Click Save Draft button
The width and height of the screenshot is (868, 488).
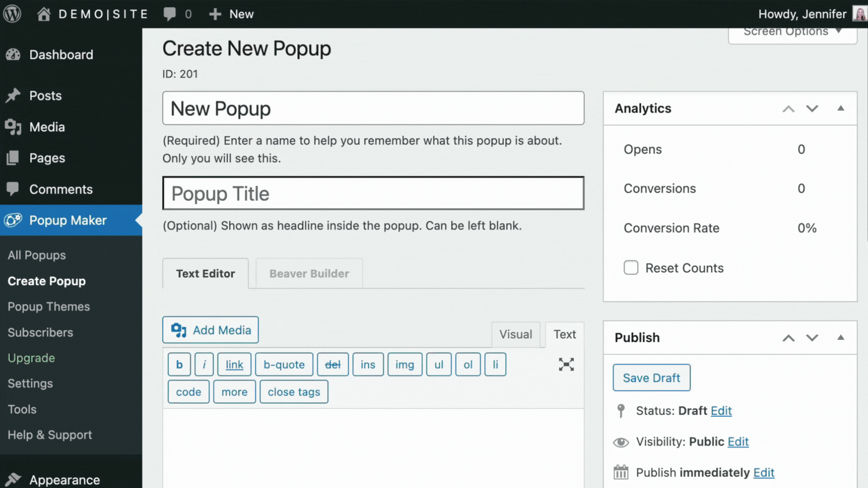click(651, 377)
